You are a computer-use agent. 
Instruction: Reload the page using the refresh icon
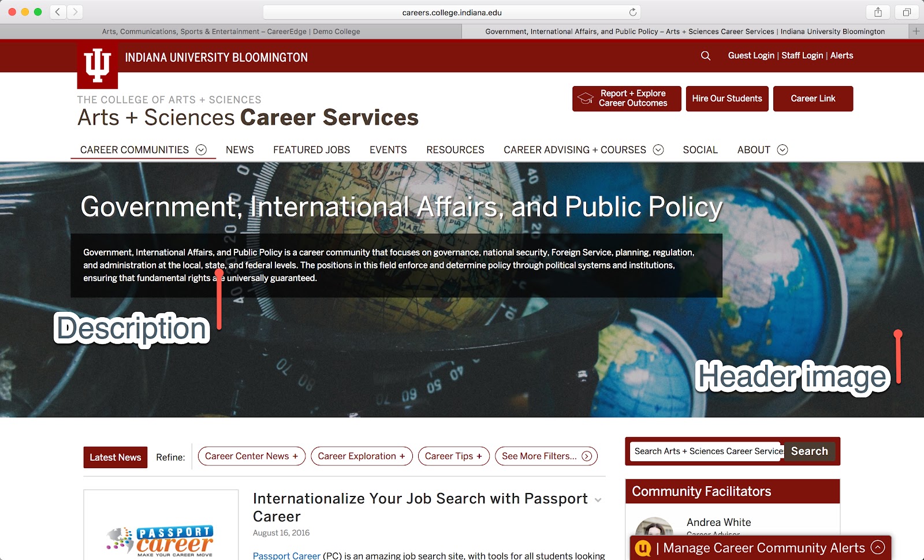click(632, 12)
